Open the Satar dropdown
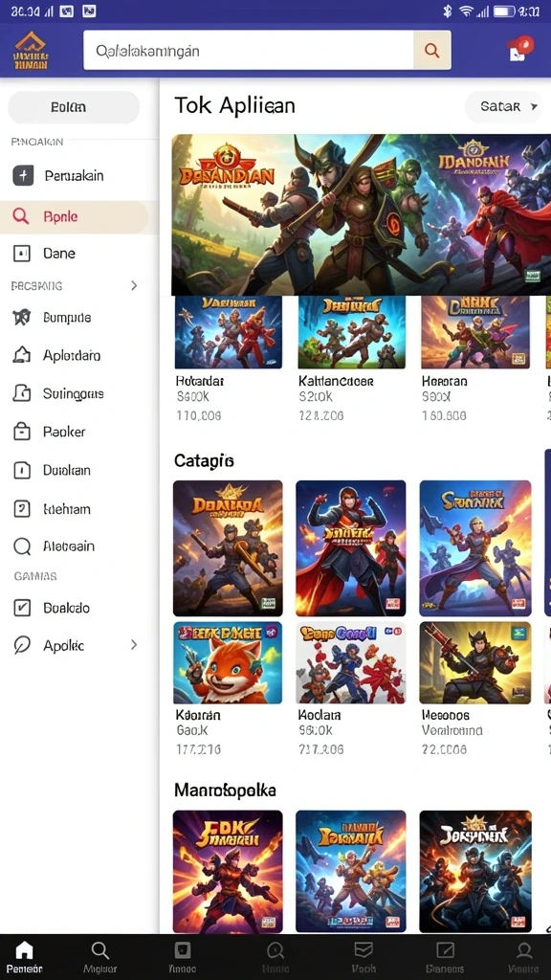 pos(503,107)
